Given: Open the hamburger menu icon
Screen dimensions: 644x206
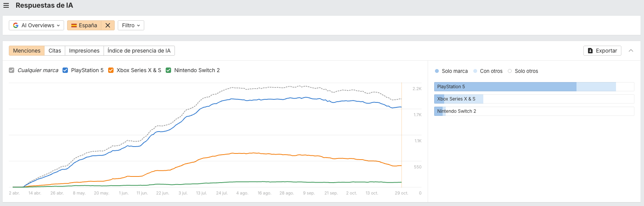Looking at the screenshot, I should [6, 5].
